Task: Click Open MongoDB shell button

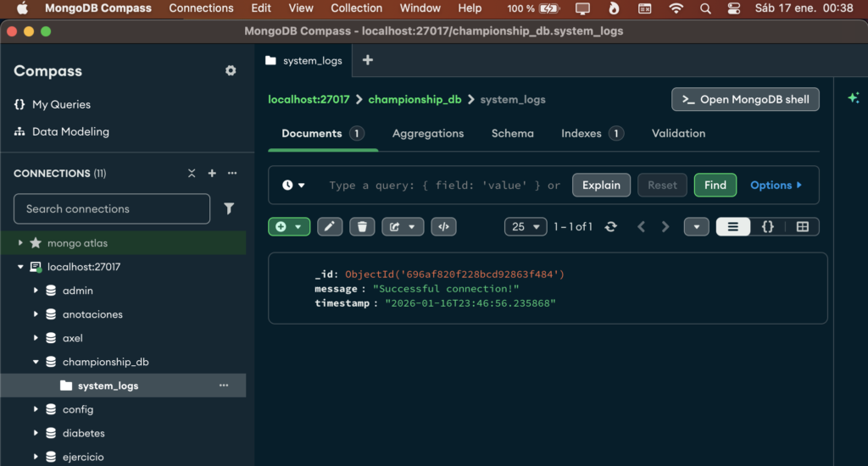Action: click(x=745, y=99)
